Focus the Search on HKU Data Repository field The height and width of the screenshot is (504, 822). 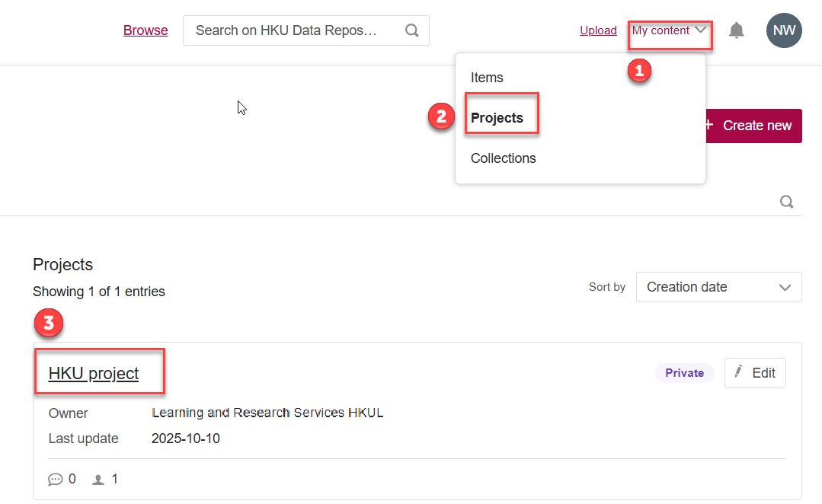point(289,30)
